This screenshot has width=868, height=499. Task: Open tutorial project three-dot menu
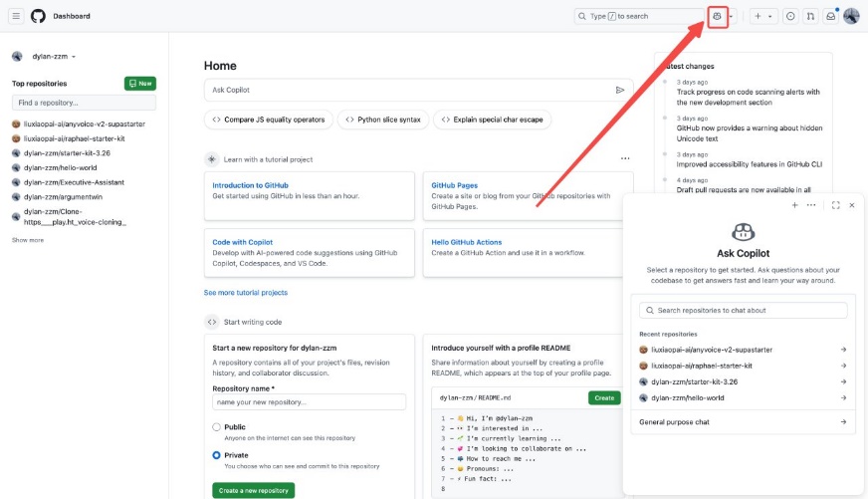pyautogui.click(x=625, y=158)
